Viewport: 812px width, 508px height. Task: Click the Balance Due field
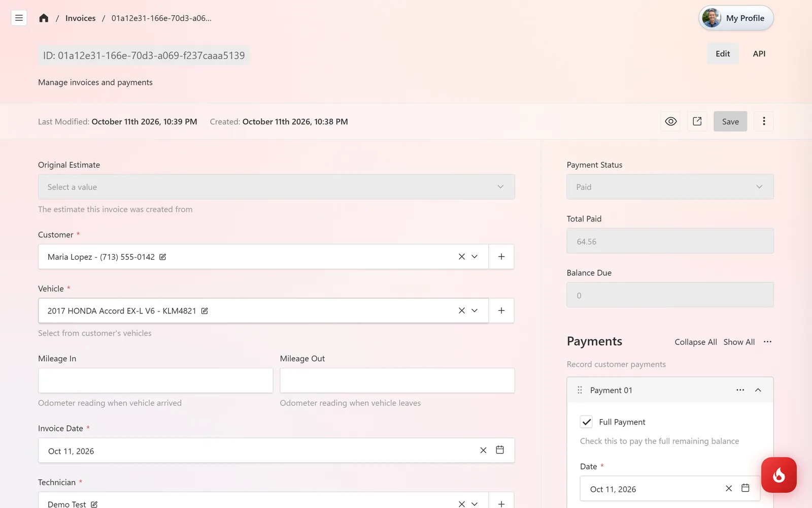coord(670,295)
